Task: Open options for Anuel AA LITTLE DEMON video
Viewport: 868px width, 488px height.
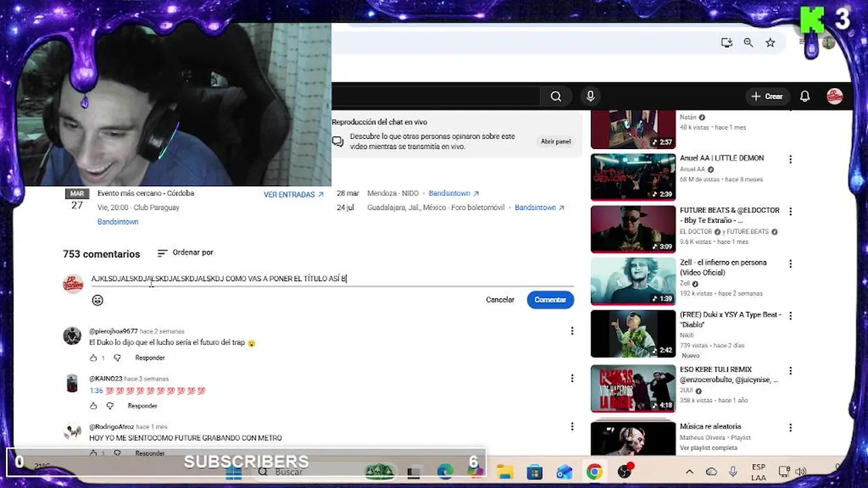Action: (790, 159)
